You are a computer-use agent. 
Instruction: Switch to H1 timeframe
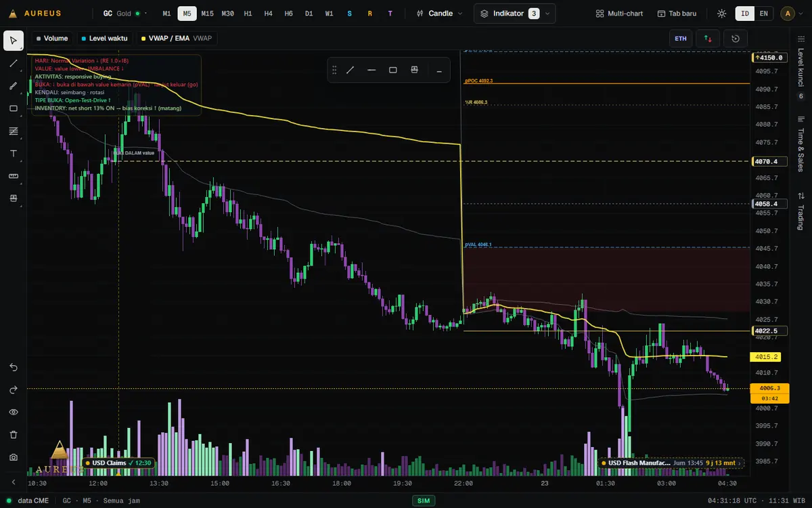(x=248, y=14)
